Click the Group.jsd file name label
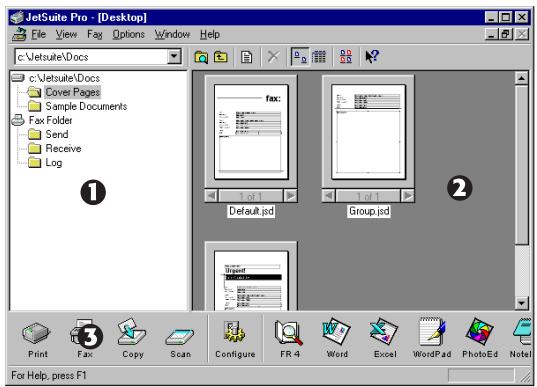The height and width of the screenshot is (387, 537). [x=369, y=211]
